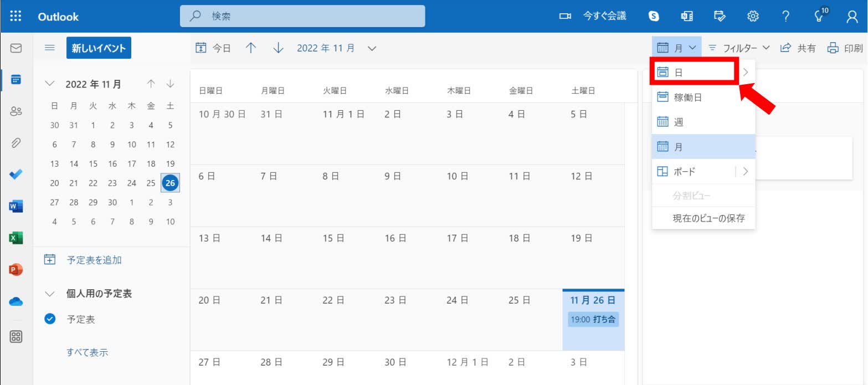Screen dimensions: 868x385
Task: Click the 今日 button
Action: coord(213,48)
